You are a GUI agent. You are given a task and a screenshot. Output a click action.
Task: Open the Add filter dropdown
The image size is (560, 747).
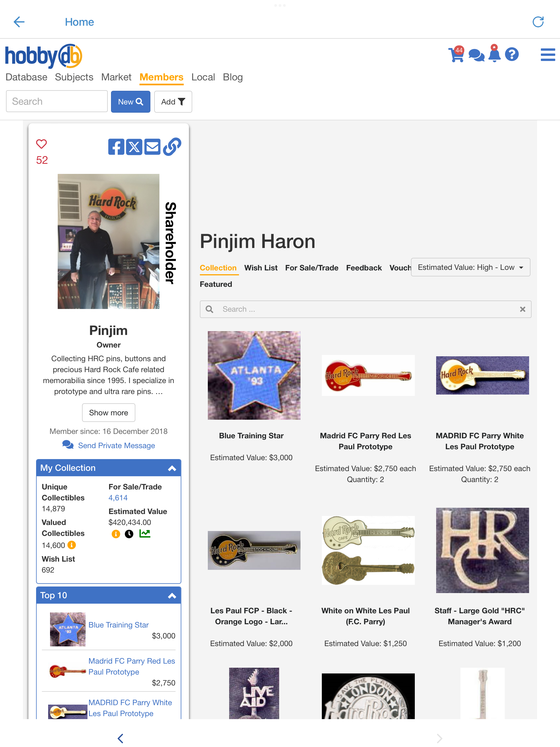point(173,102)
